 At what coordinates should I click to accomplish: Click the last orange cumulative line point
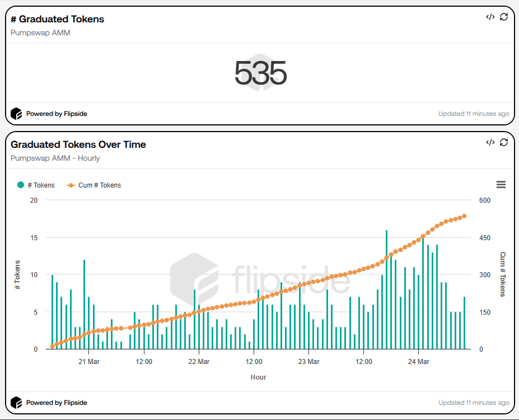pos(464,216)
